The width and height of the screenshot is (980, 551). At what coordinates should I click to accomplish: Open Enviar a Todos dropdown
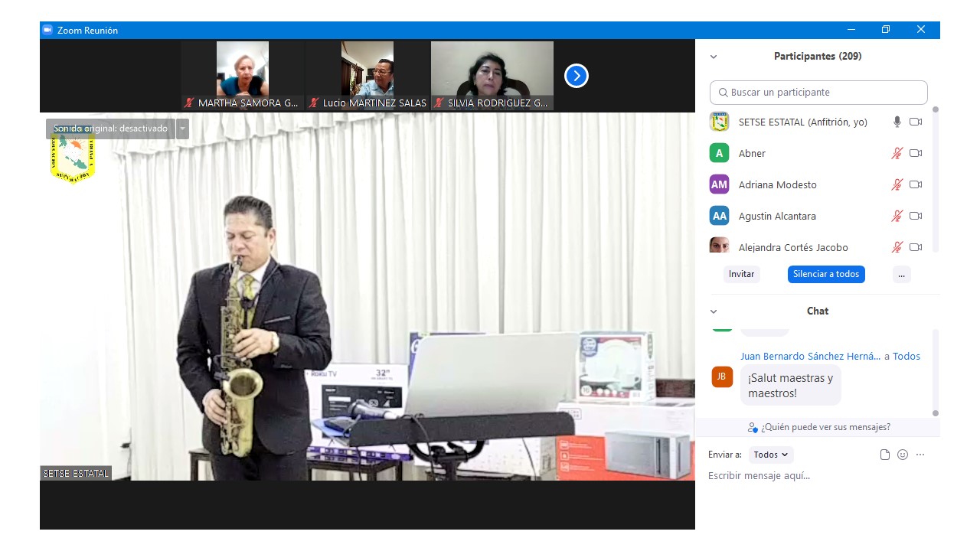771,455
